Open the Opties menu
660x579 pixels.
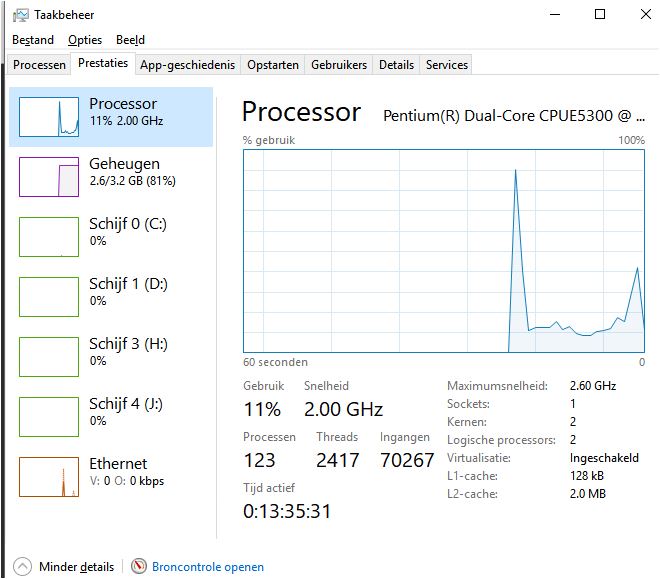[85, 40]
